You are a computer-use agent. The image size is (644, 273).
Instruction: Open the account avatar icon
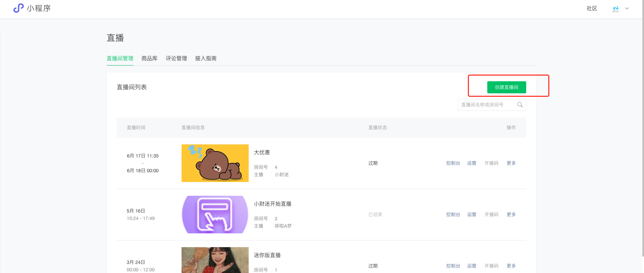(x=615, y=9)
